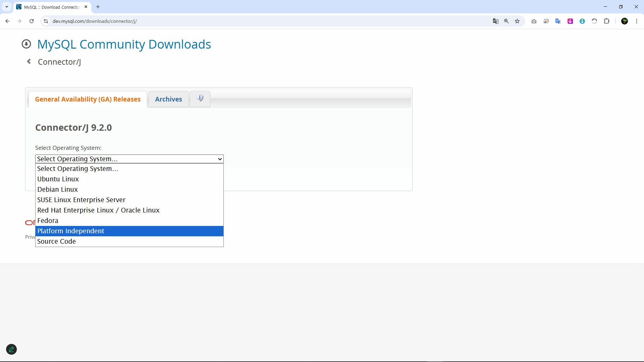Select SUSE Linux Enterprise Server option
Viewport: 644px width, 362px height.
[x=129, y=200]
